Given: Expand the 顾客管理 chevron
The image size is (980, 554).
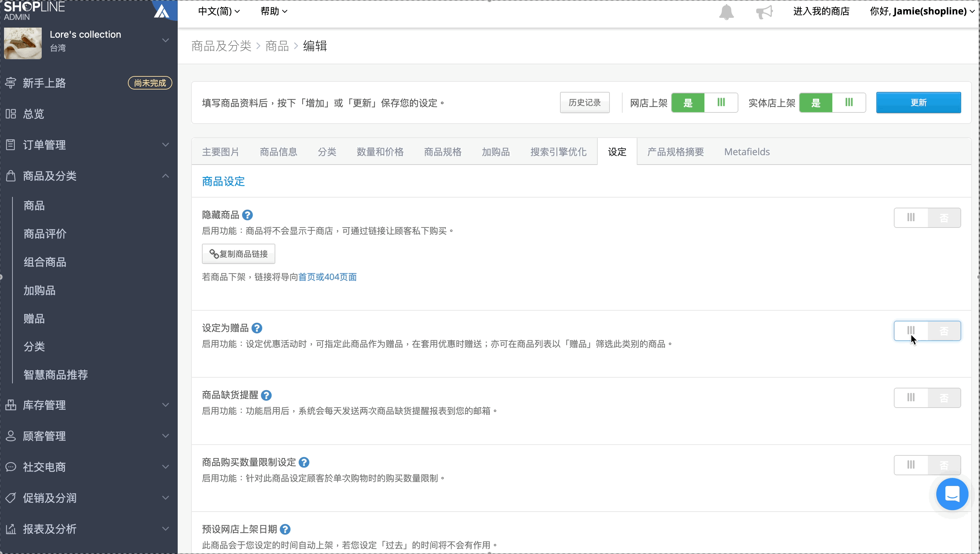Looking at the screenshot, I should [166, 436].
